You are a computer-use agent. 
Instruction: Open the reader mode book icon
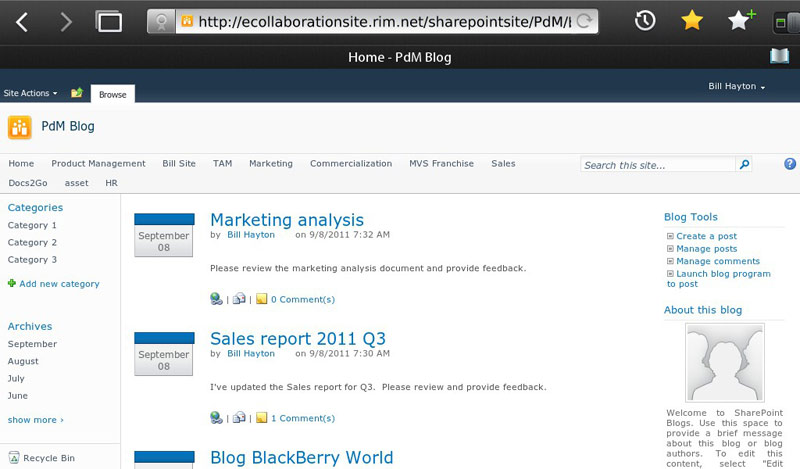tap(779, 56)
